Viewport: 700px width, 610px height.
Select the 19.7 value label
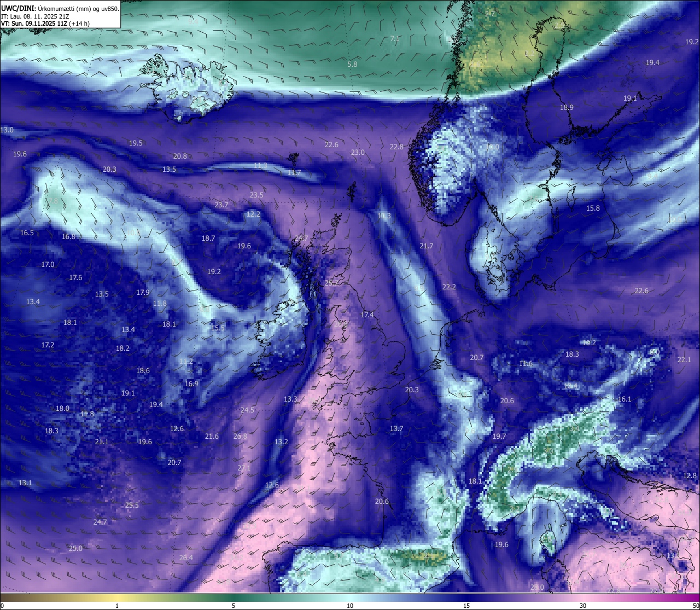tap(499, 436)
